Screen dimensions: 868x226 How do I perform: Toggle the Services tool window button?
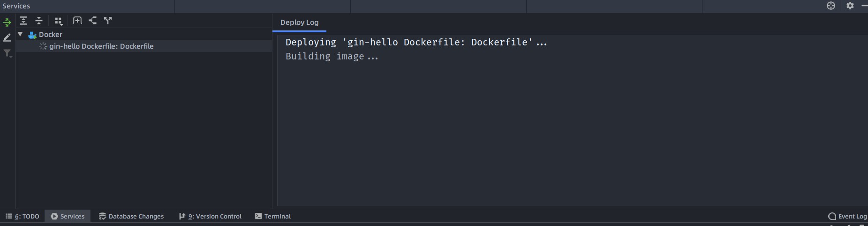tap(68, 216)
